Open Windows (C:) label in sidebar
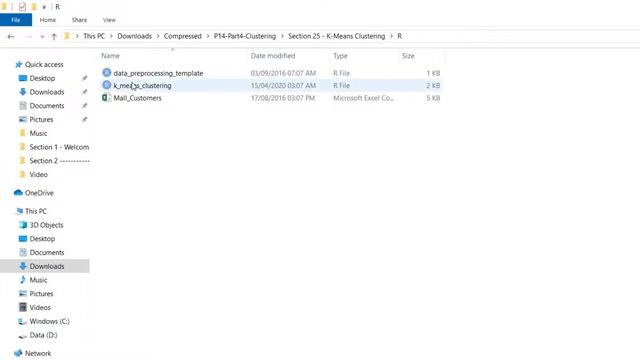 49,321
